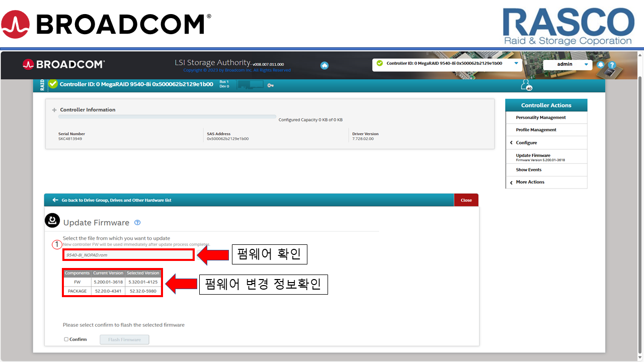This screenshot has height=362, width=644.
Task: Click the PACKAGE selected version 52.32.0-5980 cell
Action: tap(143, 291)
